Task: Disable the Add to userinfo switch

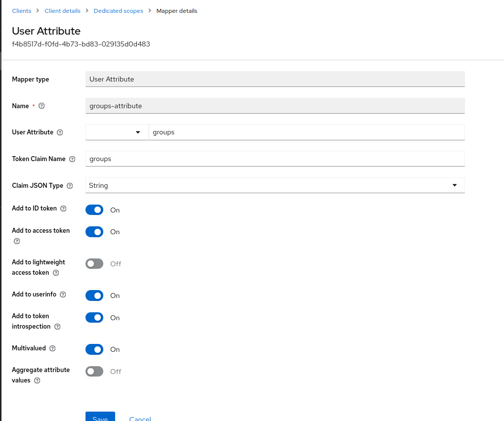Action: pos(94,295)
